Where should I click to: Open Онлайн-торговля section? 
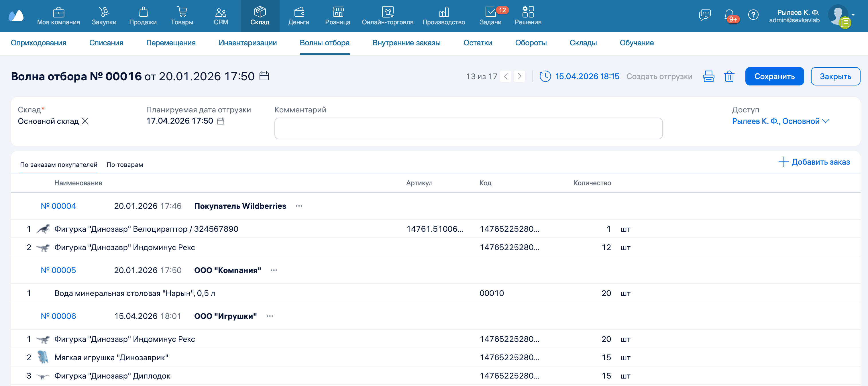[x=388, y=16]
